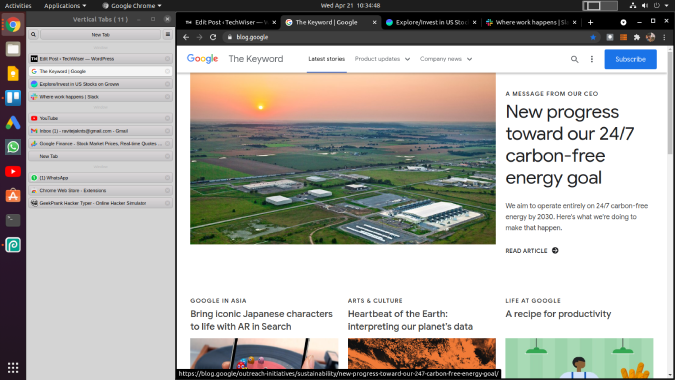Switch to Where work happens Slack tab

pos(530,22)
